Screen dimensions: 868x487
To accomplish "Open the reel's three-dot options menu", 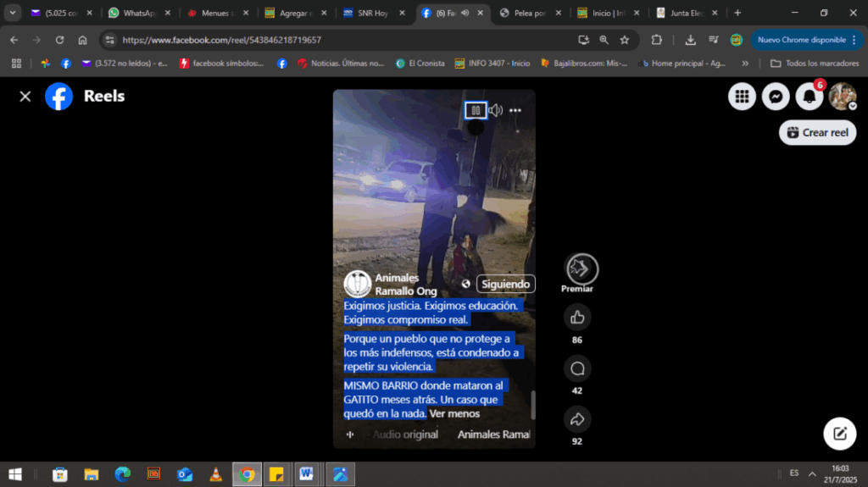I will [x=515, y=110].
